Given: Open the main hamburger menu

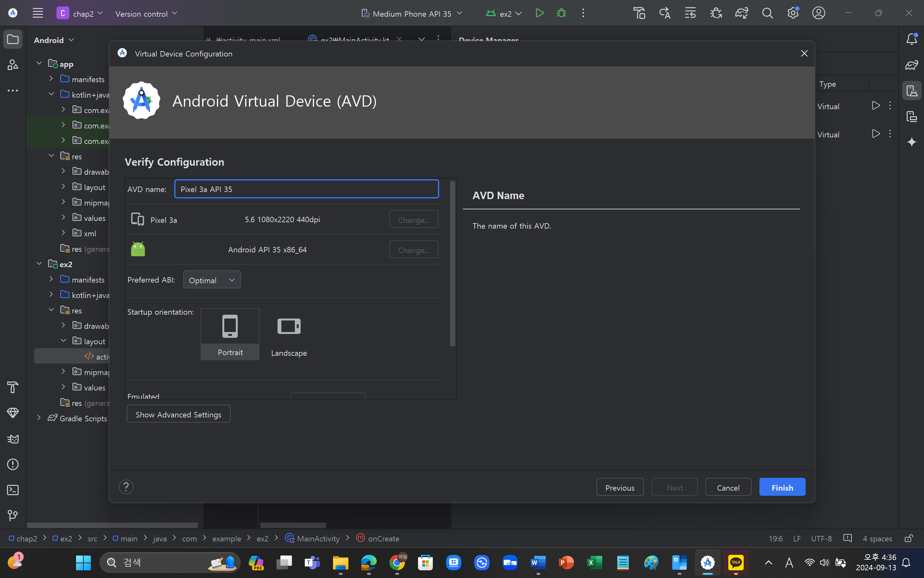Looking at the screenshot, I should [38, 13].
